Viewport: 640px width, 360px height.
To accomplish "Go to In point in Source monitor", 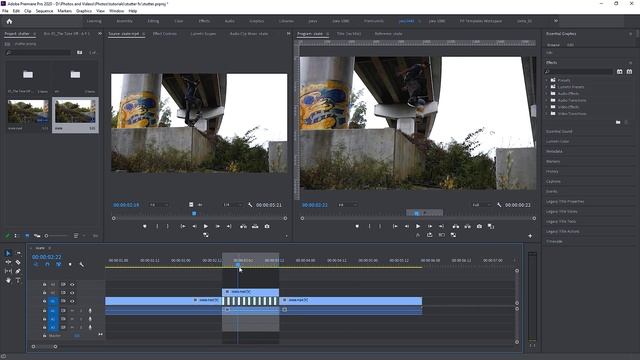I will click(183, 226).
